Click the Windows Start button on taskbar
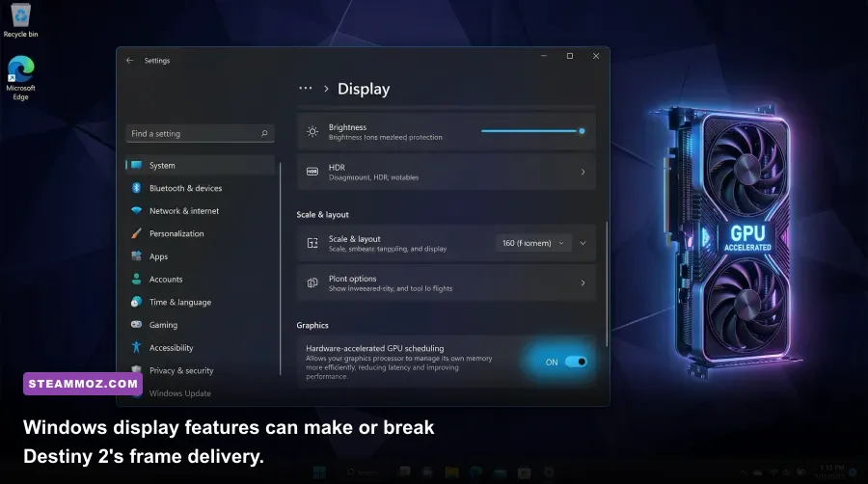Viewport: 868px width, 484px height. point(319,471)
